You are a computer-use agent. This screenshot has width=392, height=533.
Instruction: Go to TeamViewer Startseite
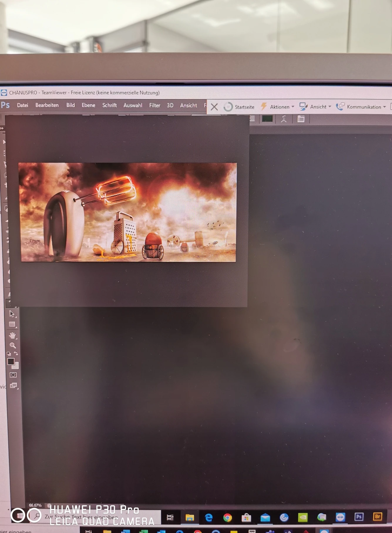click(239, 107)
